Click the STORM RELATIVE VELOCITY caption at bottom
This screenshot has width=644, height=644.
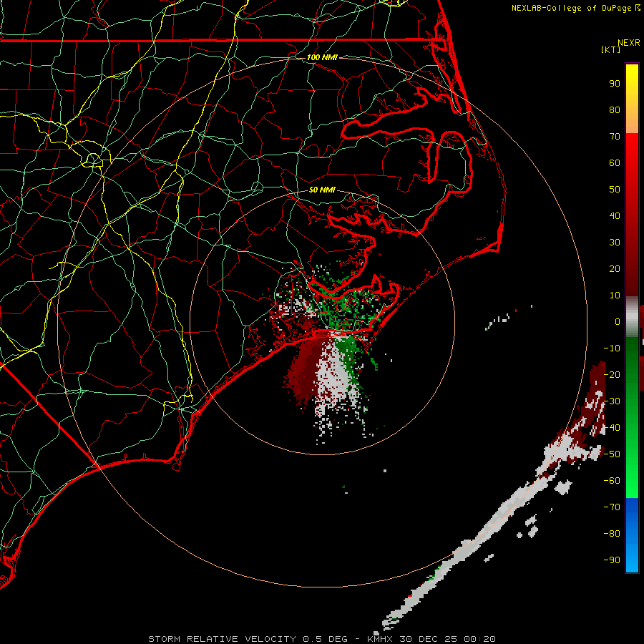point(222,639)
